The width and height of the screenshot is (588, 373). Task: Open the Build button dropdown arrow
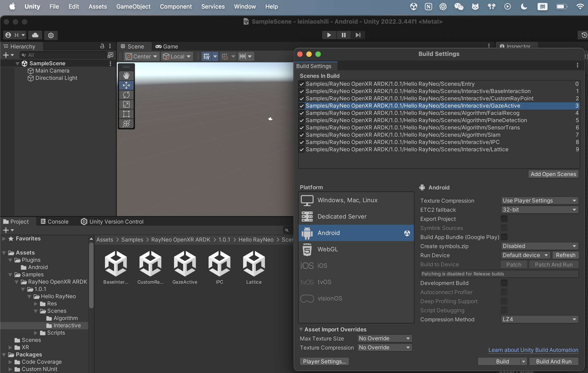click(x=523, y=361)
